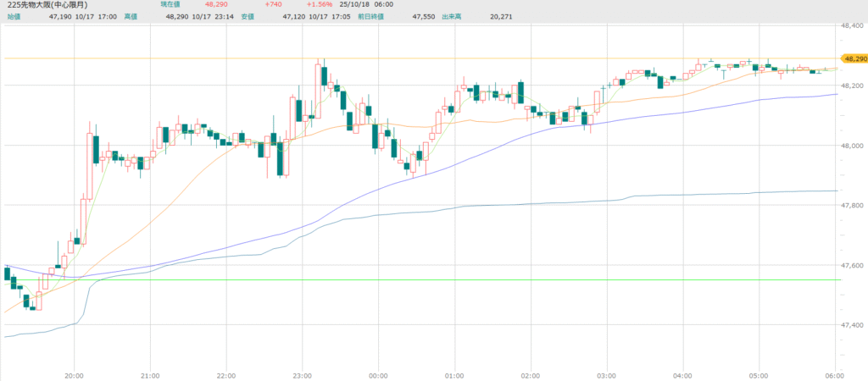Click the 始値 opening price label

pyautogui.click(x=10, y=16)
